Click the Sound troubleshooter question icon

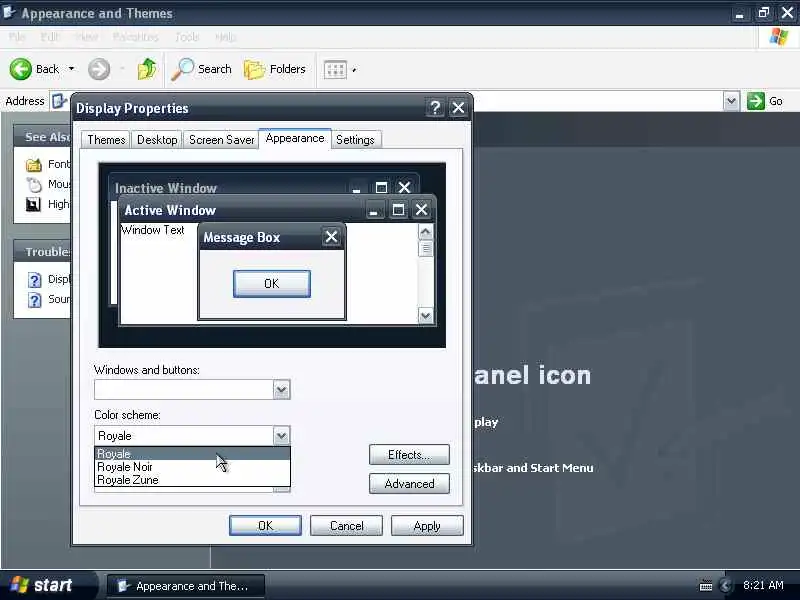[34, 300]
